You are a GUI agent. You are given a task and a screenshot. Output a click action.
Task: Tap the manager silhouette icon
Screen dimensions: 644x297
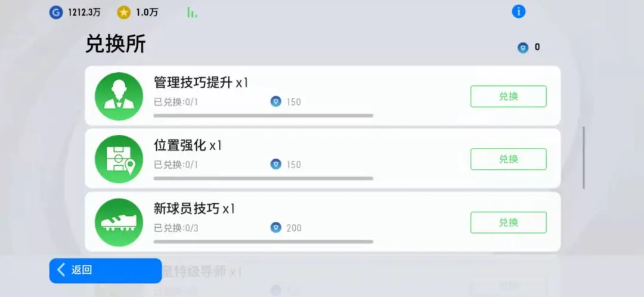pyautogui.click(x=119, y=96)
